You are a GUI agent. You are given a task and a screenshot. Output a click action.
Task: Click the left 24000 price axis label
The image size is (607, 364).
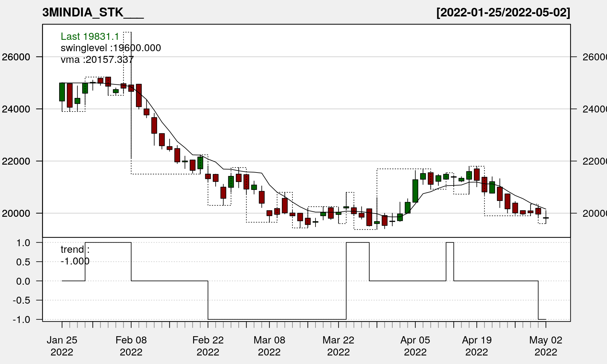click(x=16, y=109)
